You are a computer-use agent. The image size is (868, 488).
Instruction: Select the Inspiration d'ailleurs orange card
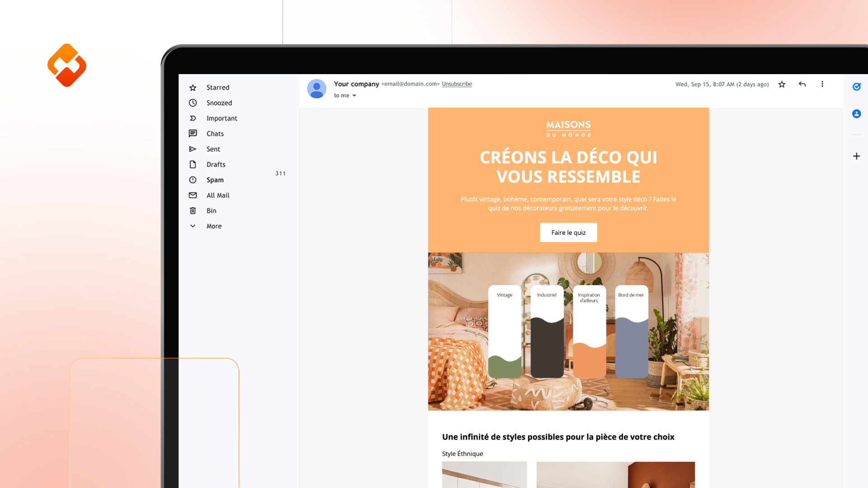click(x=589, y=331)
